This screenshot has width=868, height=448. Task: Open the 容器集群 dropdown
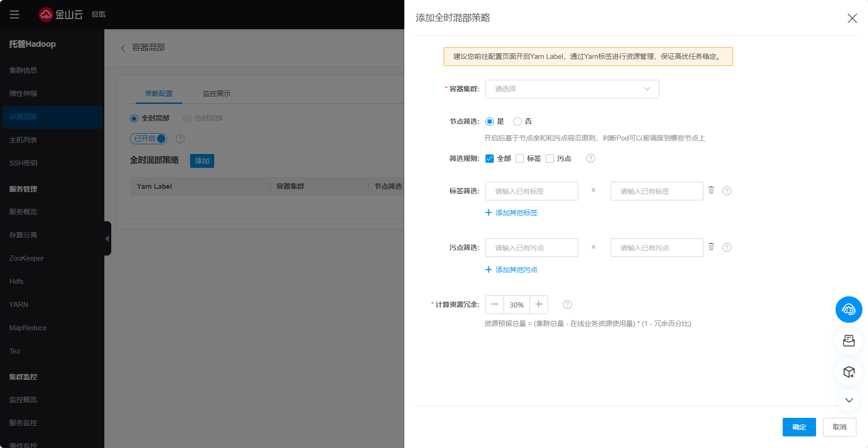572,89
